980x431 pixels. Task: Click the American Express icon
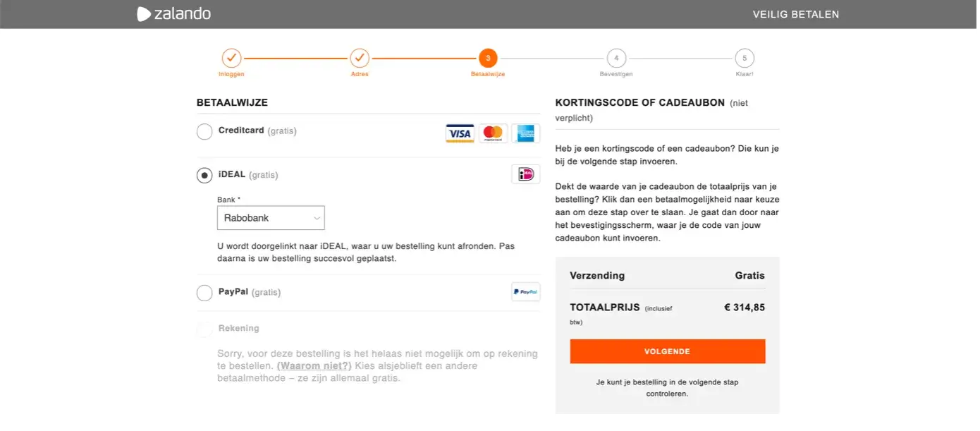pos(525,133)
